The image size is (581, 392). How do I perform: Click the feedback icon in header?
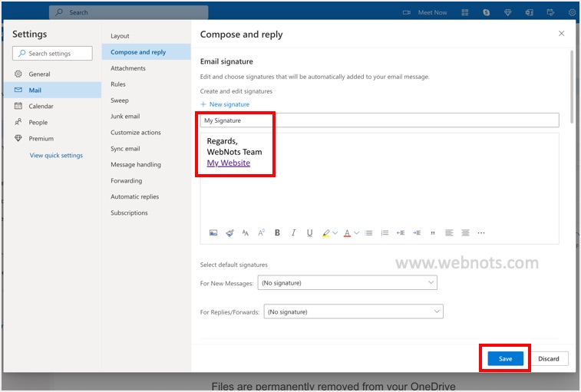550,12
